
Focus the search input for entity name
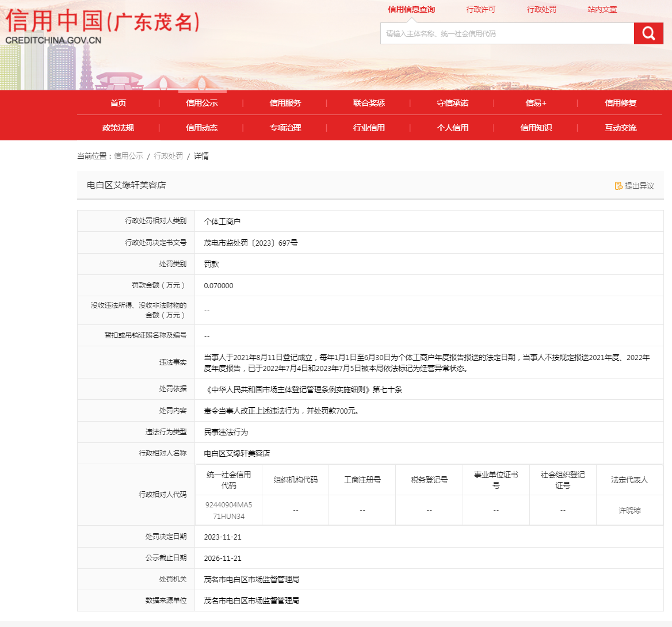pyautogui.click(x=506, y=33)
